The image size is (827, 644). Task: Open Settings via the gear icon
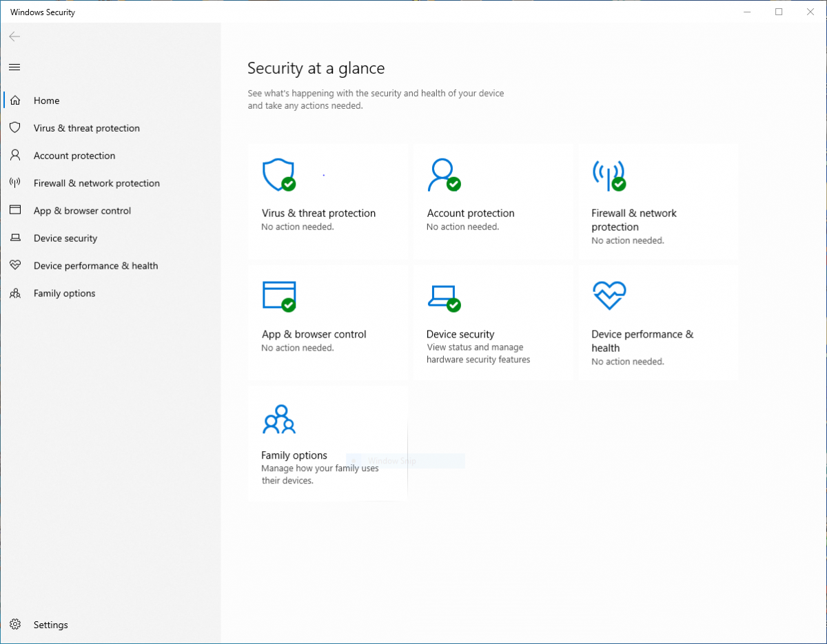(15, 625)
